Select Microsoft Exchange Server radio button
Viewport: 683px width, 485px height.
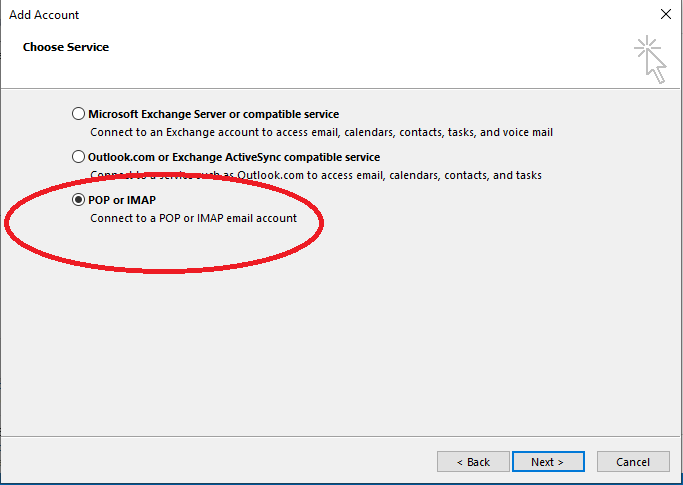coord(78,114)
